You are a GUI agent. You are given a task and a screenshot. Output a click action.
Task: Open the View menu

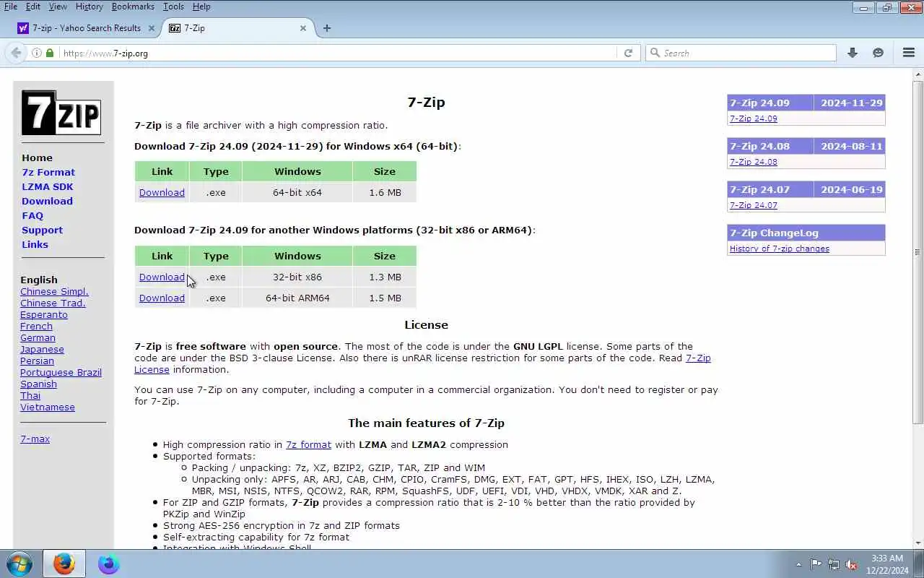(x=58, y=7)
